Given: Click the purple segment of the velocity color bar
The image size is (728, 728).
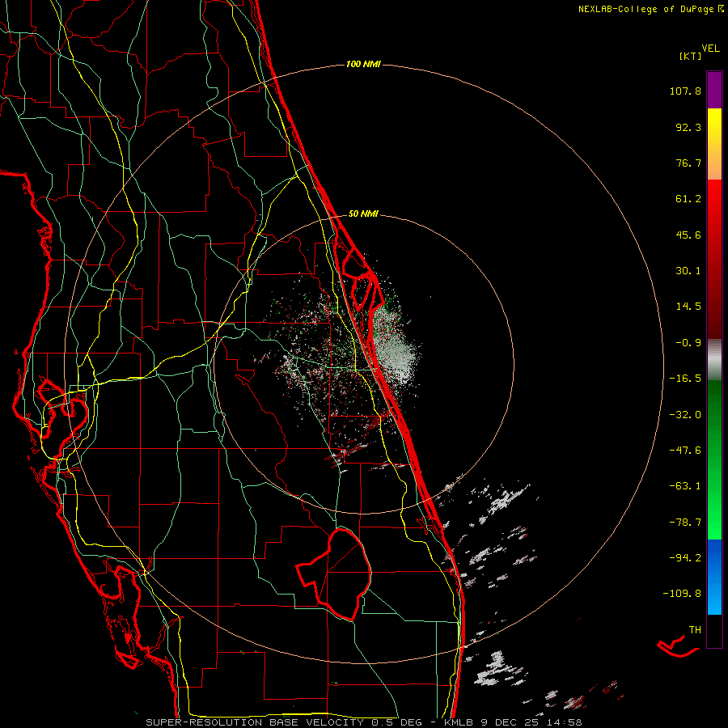Looking at the screenshot, I should (714, 90).
